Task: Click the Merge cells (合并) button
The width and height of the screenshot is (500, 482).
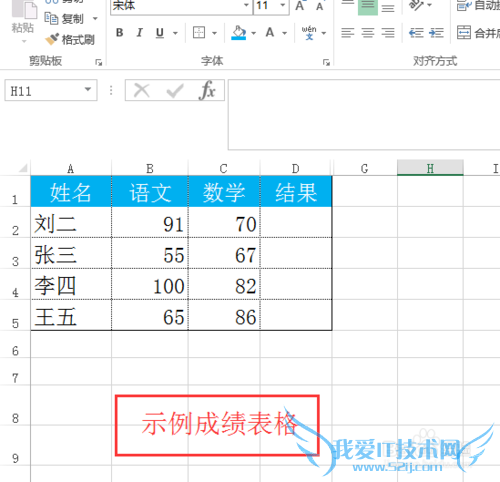Action: click(x=478, y=33)
